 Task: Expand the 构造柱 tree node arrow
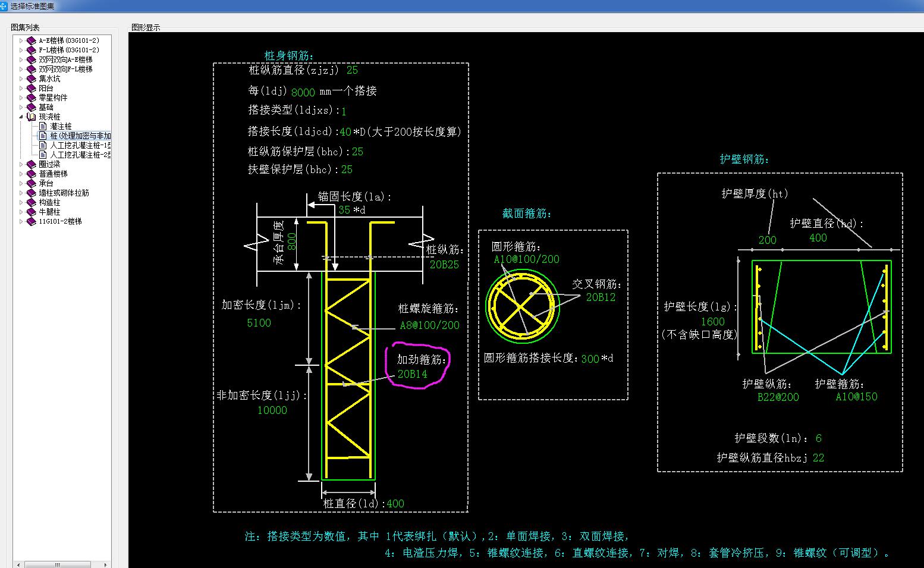coord(21,202)
